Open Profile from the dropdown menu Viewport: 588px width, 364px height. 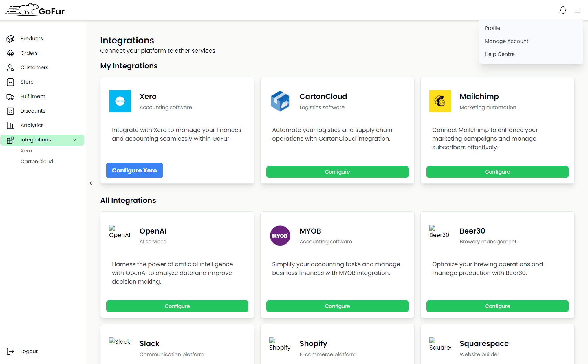(x=492, y=28)
